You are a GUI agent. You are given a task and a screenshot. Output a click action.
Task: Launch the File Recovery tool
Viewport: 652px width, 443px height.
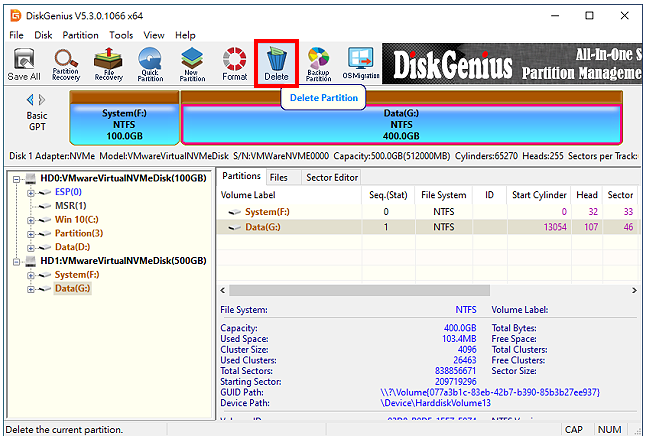[x=109, y=64]
